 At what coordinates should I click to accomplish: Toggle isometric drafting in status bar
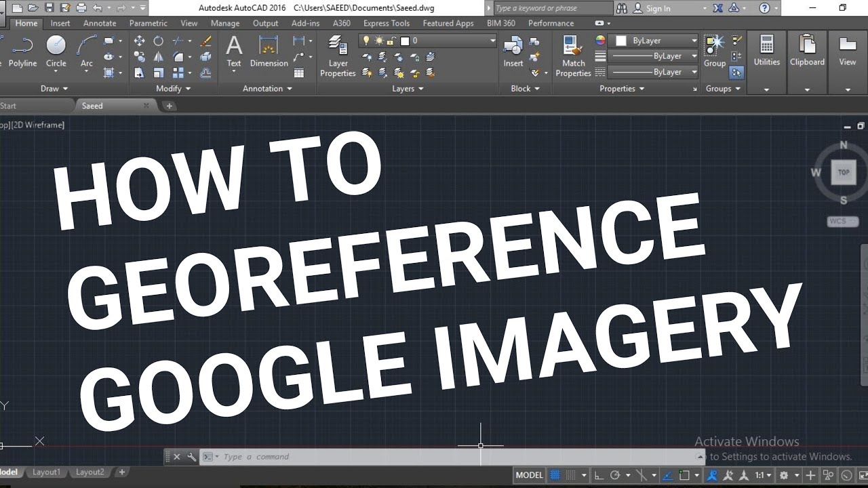click(x=641, y=475)
